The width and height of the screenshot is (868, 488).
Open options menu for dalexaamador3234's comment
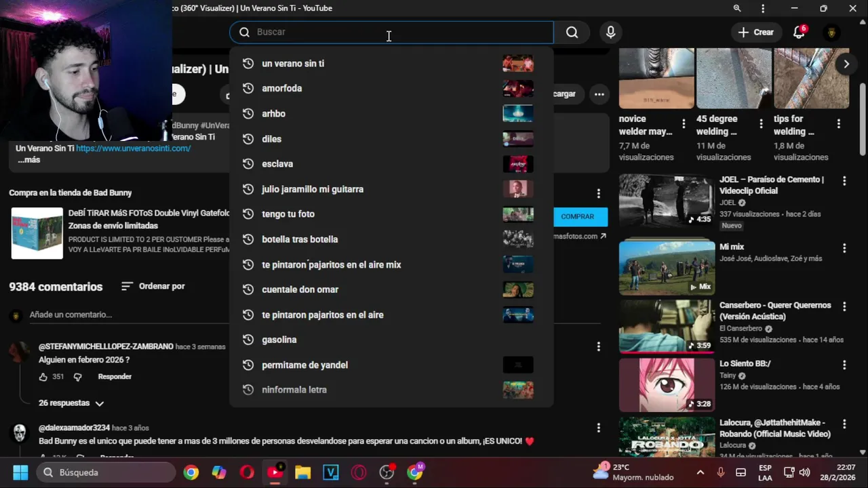598,428
